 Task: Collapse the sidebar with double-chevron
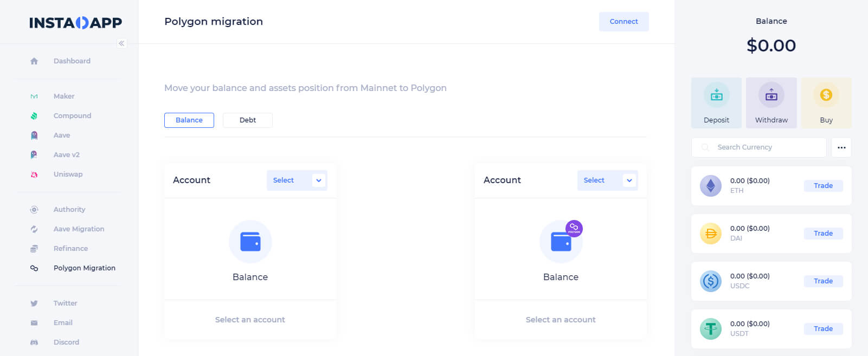122,43
